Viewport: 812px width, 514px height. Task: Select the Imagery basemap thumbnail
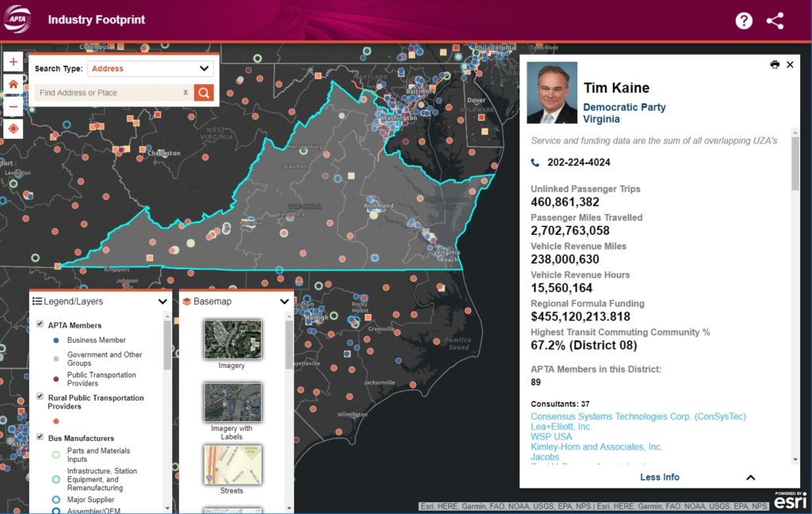point(232,340)
